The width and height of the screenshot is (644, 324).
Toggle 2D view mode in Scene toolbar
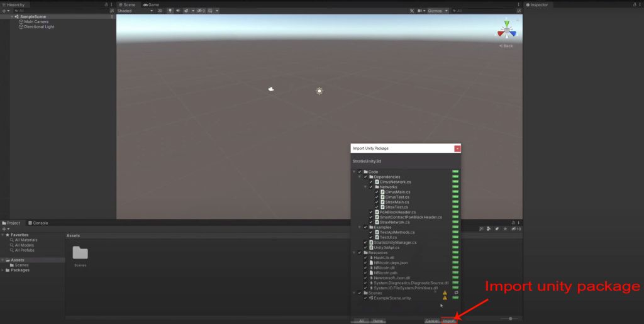(160, 11)
